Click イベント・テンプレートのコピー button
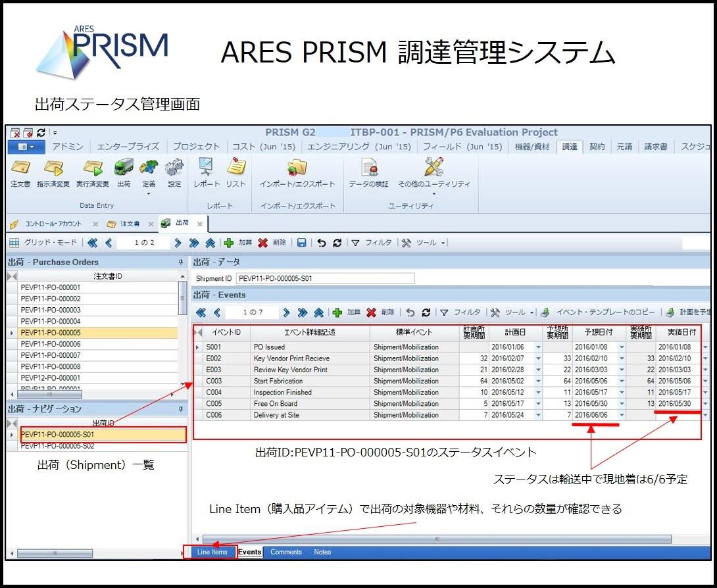This screenshot has width=717, height=588. [x=598, y=313]
